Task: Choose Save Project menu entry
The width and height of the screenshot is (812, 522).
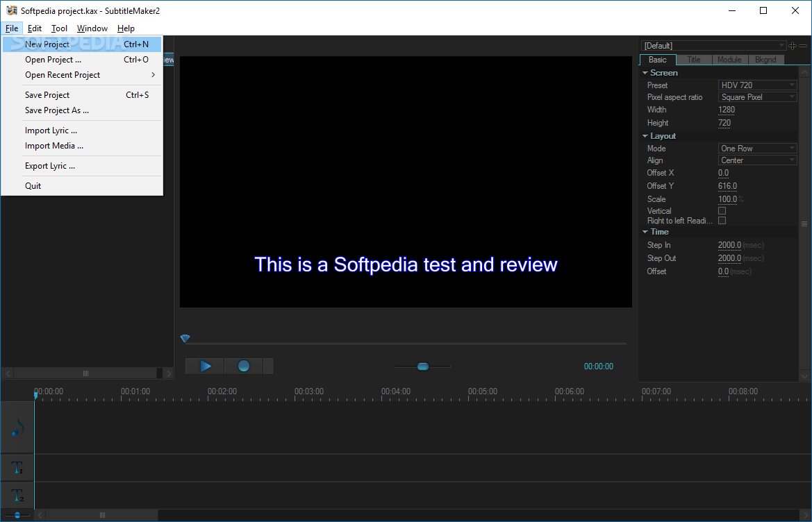Action: pyautogui.click(x=83, y=95)
